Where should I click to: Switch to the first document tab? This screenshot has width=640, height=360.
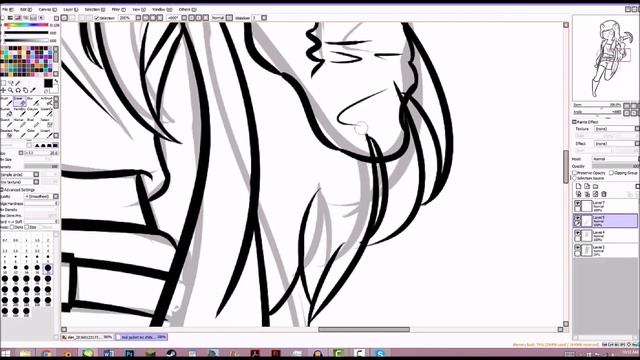(88, 337)
